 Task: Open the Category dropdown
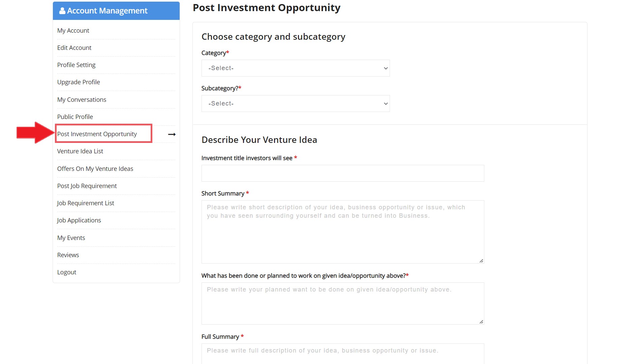tap(295, 68)
